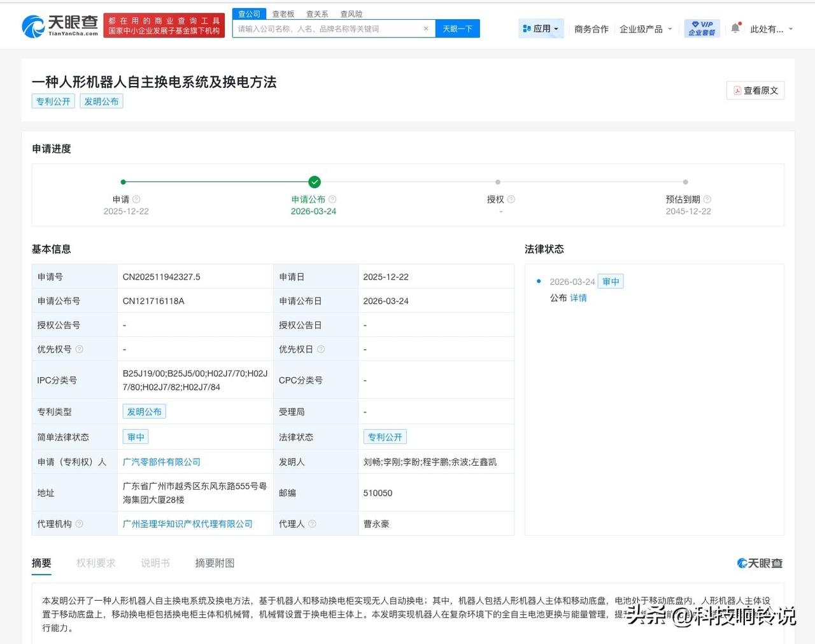Screen dimensions: 815x644
Task: Click the question mark beside 优先权日
Action: pyautogui.click(x=322, y=349)
